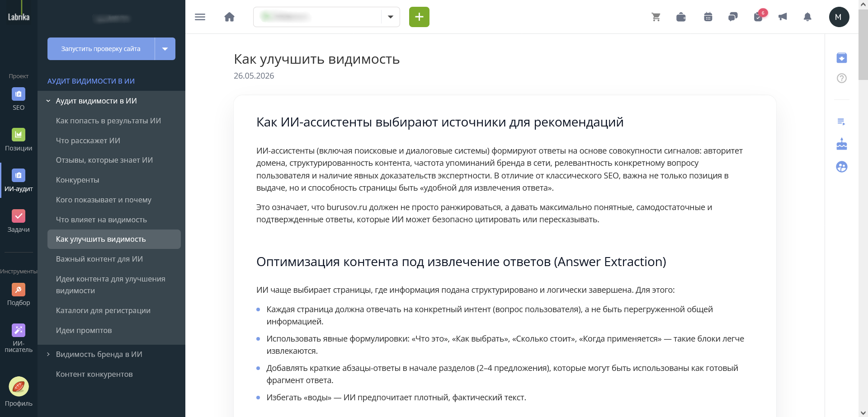Image resolution: width=868 pixels, height=417 pixels.
Task: Open the user avatar M menu
Action: [839, 17]
